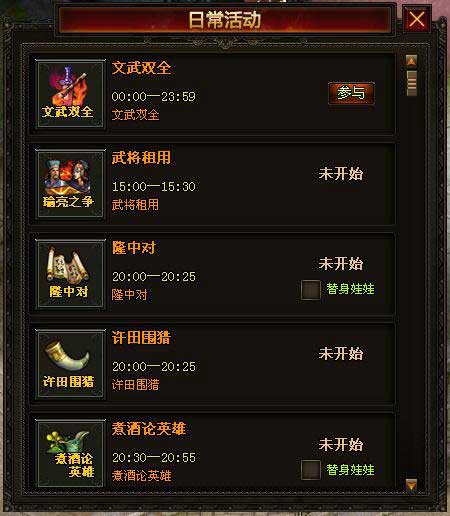Tick 替身娃娃 checkbox for 煮酒论英雄

tap(310, 470)
